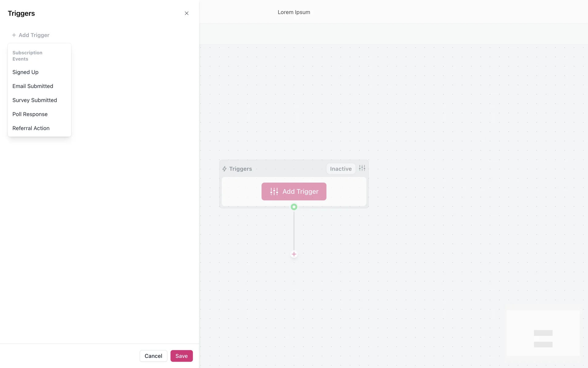
Task: Select Signed Up trigger option
Action: click(x=25, y=72)
